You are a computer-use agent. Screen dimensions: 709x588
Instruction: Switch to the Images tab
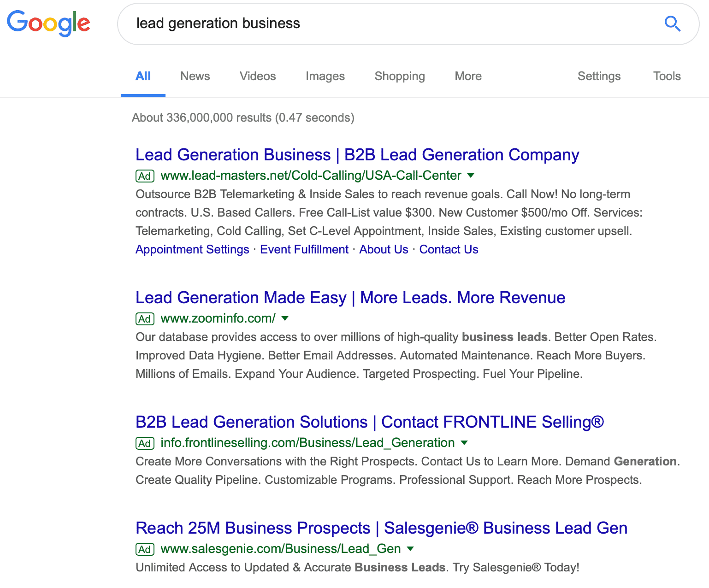tap(325, 76)
